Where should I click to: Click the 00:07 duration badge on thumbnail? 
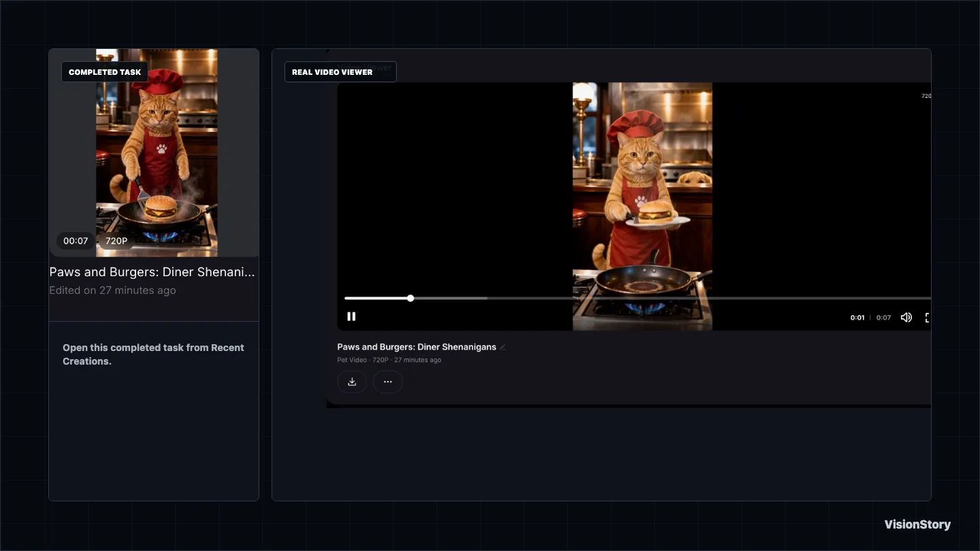click(76, 241)
